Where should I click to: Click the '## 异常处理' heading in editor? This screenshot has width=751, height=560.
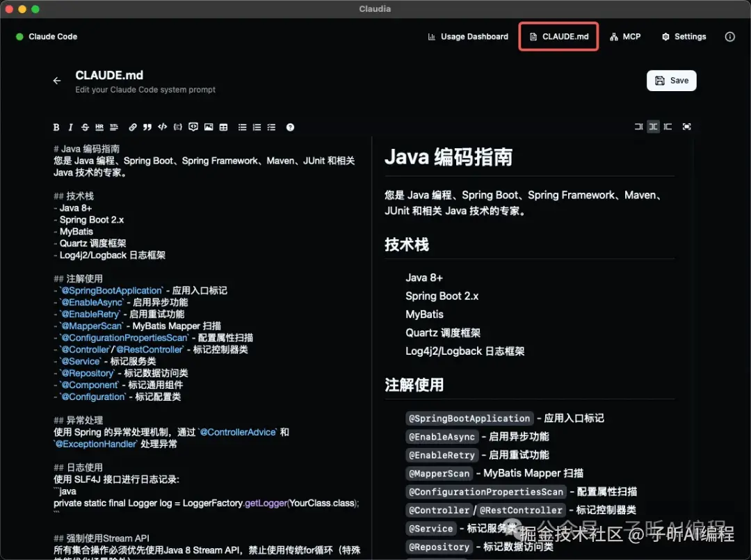(x=78, y=421)
